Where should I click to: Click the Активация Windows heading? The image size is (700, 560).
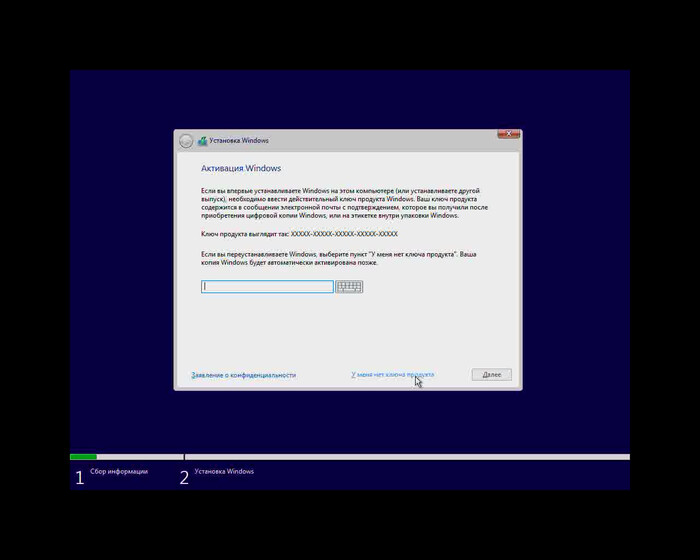tap(241, 169)
